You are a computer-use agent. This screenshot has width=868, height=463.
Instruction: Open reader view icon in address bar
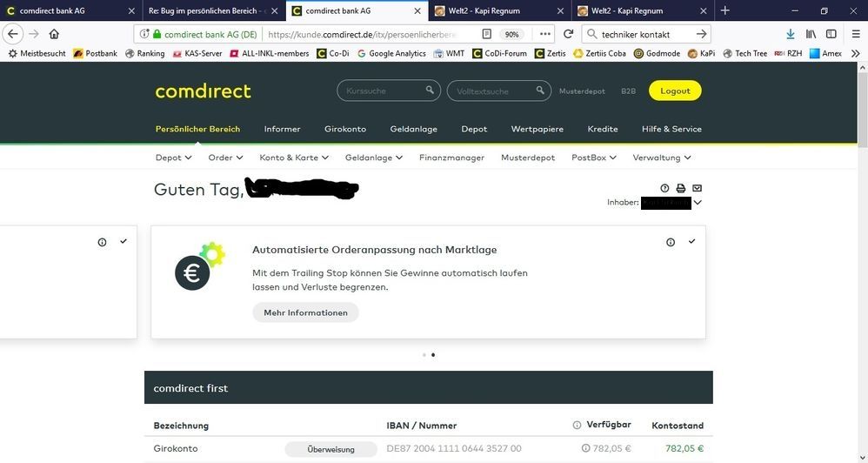486,34
